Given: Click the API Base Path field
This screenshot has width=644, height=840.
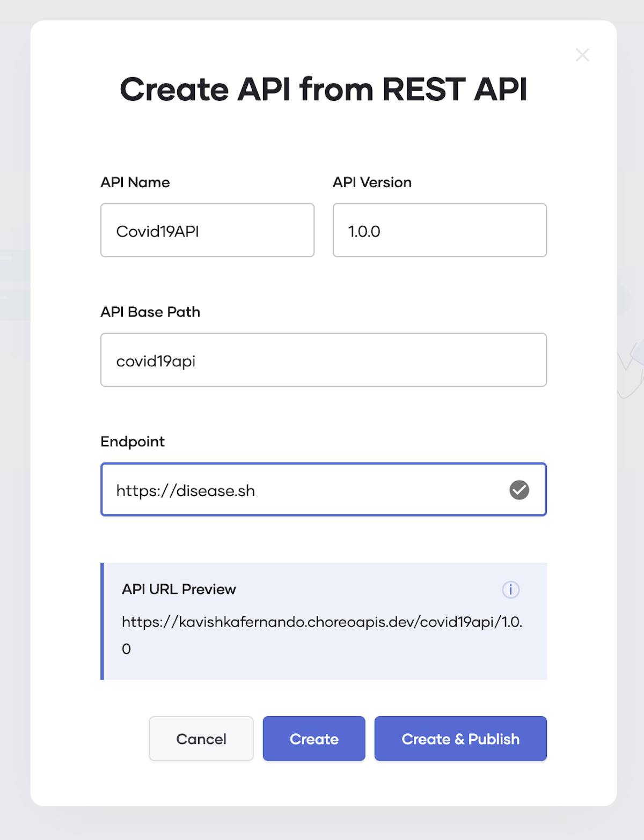Looking at the screenshot, I should click(323, 360).
